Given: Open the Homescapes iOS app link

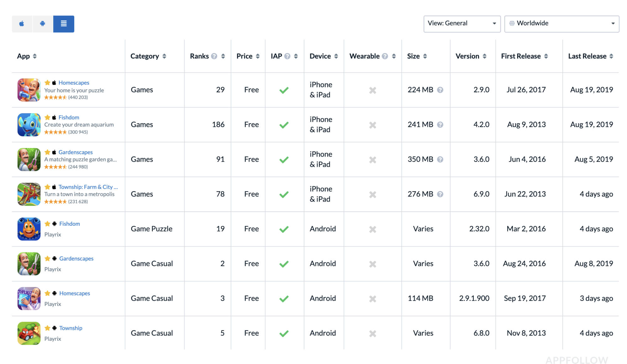Looking at the screenshot, I should pos(74,82).
